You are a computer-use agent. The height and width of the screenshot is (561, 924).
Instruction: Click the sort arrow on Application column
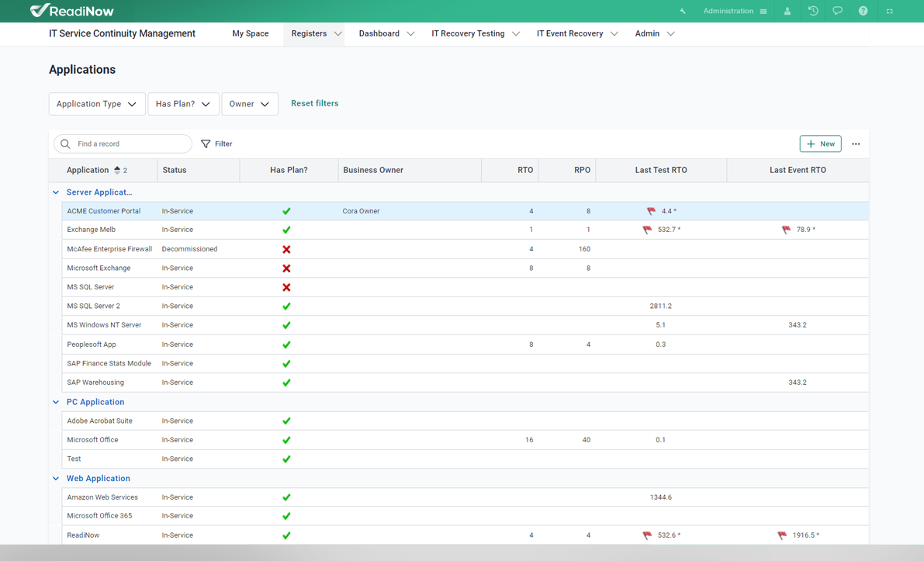(x=117, y=170)
